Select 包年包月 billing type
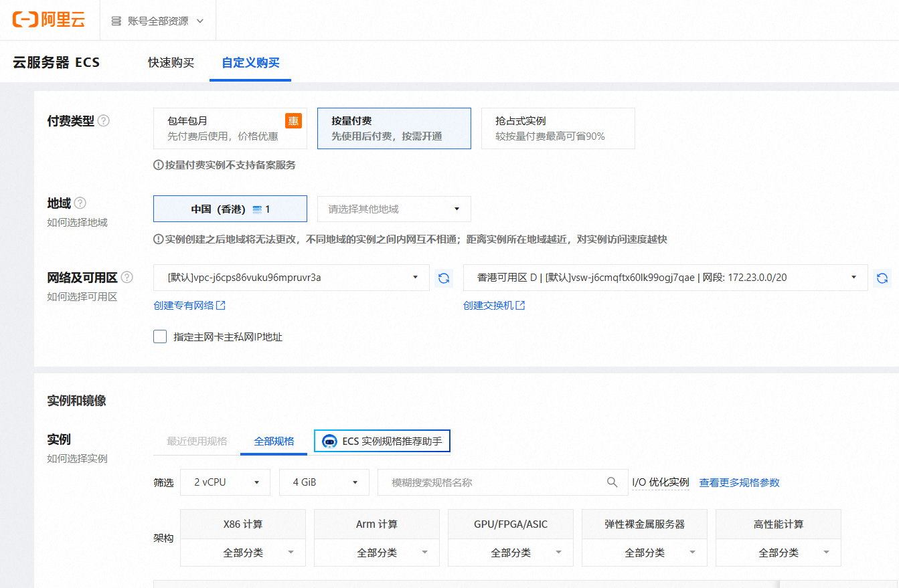Screen dimensions: 899x588 (x=230, y=128)
